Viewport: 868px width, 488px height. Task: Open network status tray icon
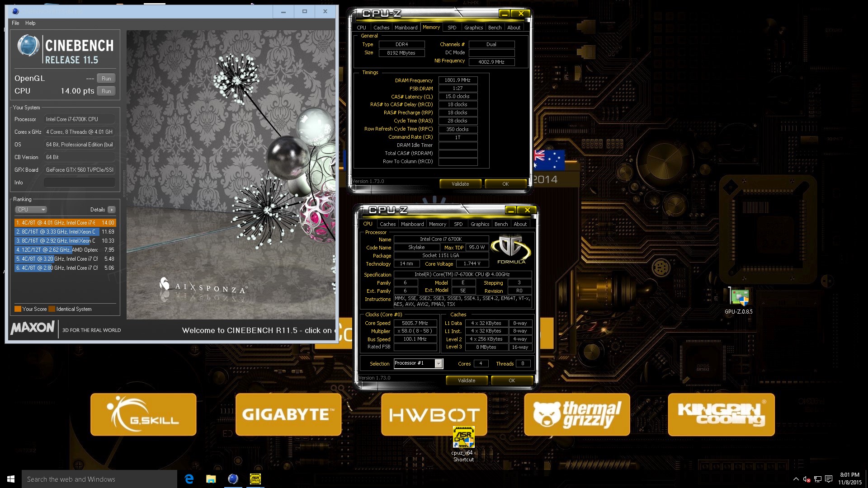pyautogui.click(x=818, y=479)
